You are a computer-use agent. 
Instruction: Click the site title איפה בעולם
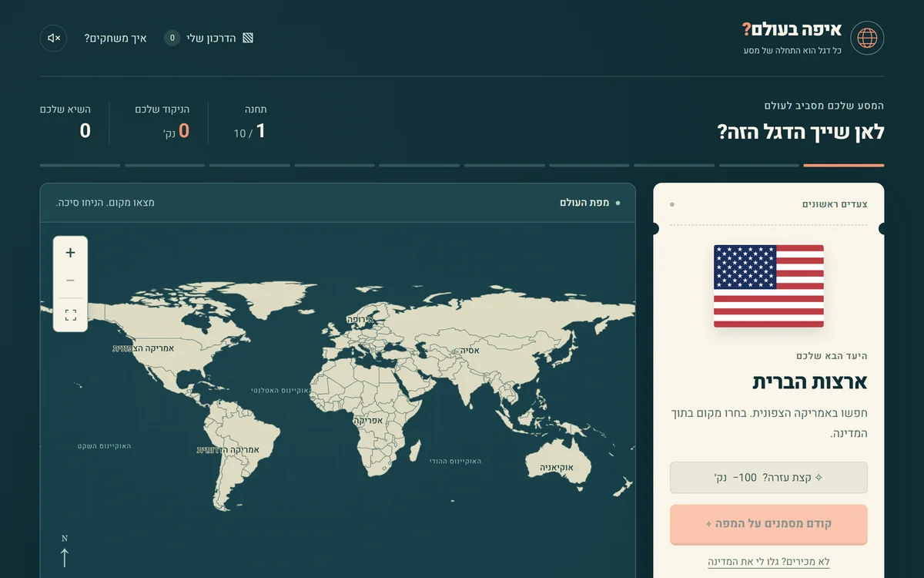792,31
